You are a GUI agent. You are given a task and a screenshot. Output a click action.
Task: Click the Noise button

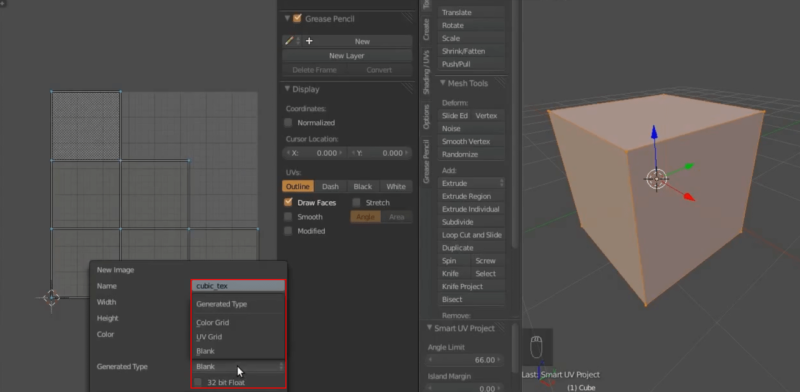coord(472,129)
